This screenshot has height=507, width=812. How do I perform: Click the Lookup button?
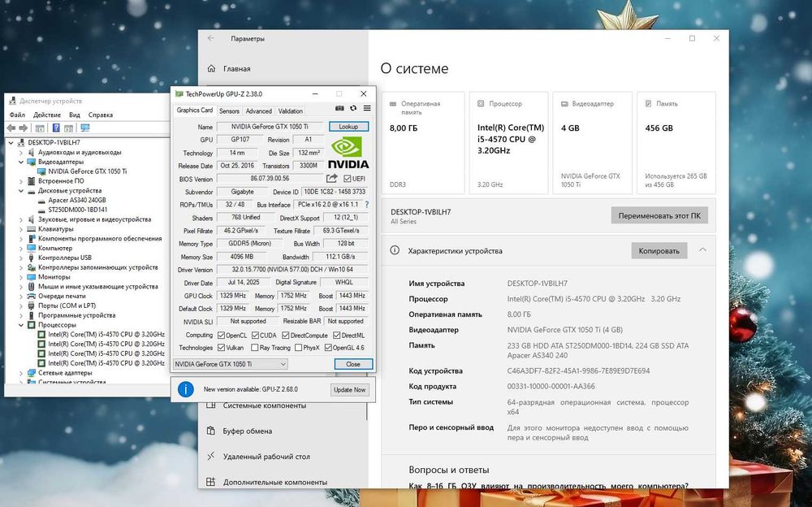pos(348,127)
